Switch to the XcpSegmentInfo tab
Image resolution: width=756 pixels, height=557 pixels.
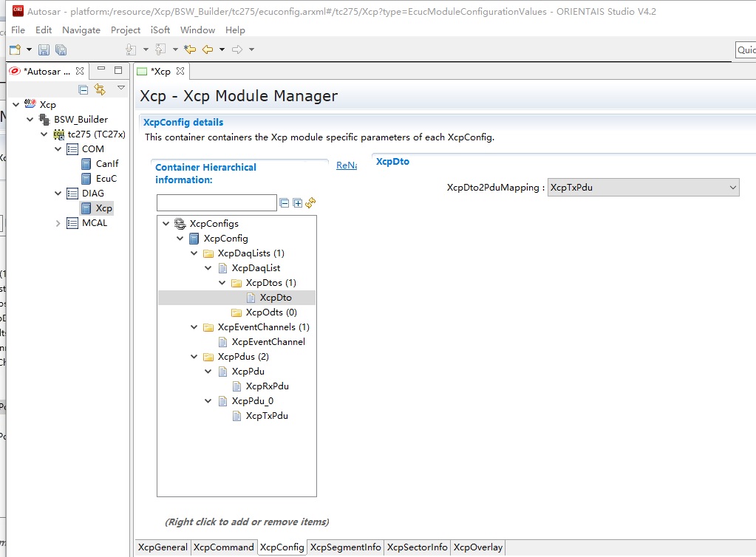tap(345, 547)
